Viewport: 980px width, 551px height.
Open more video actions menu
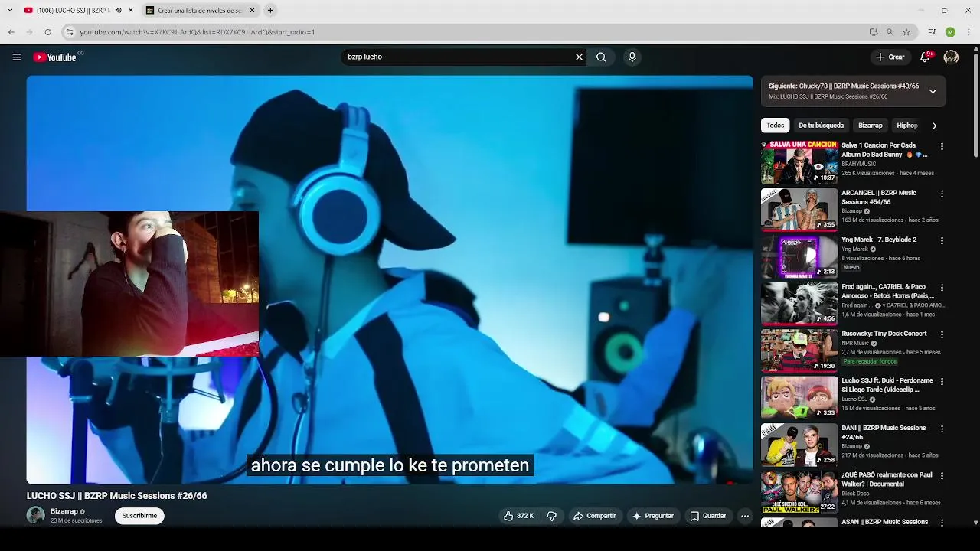(744, 516)
